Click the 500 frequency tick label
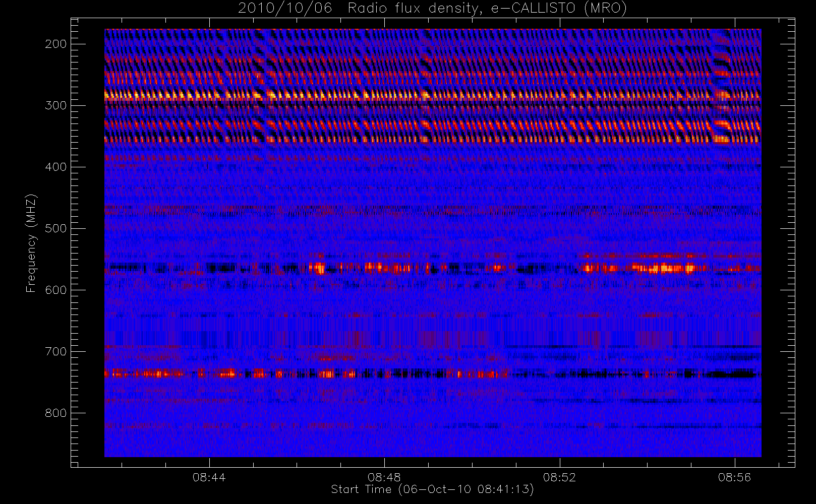The image size is (816, 504). coord(55,228)
